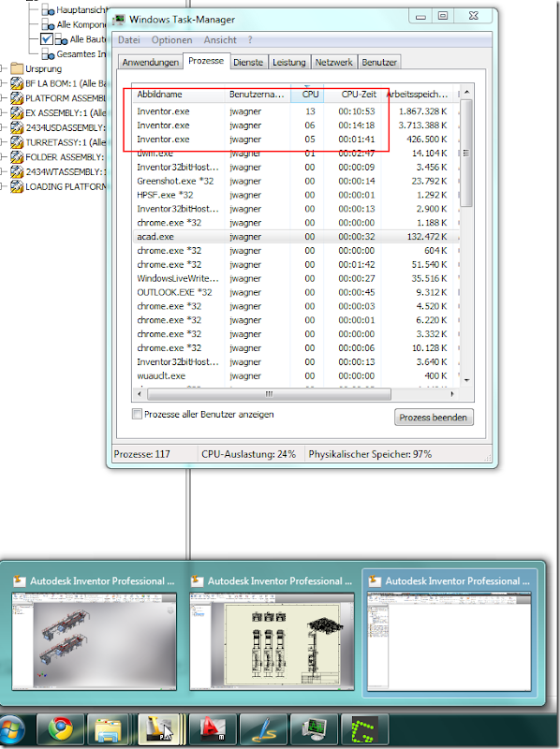Click the FOLDER ASSEMBLY component icon
This screenshot has width=560, height=749.
17,157
